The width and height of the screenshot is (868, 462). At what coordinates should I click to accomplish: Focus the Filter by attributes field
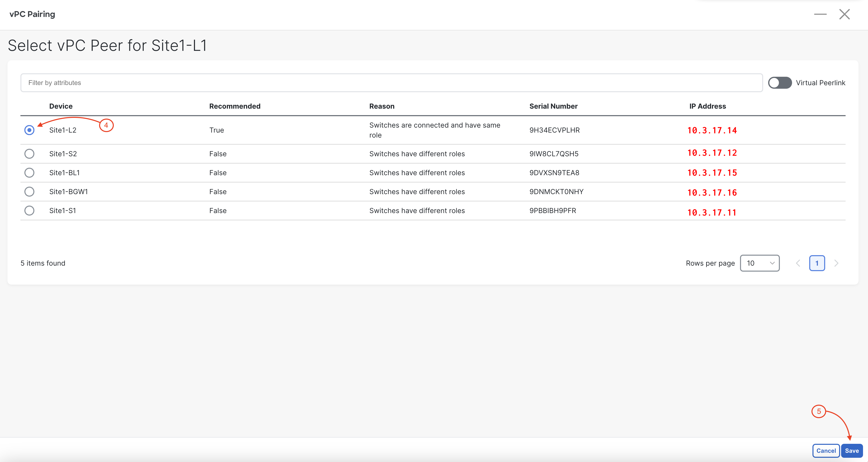click(x=391, y=83)
